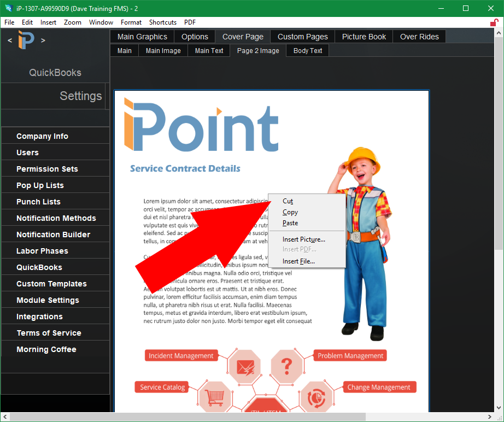Click the red unlocked padlock icon

coord(494,22)
